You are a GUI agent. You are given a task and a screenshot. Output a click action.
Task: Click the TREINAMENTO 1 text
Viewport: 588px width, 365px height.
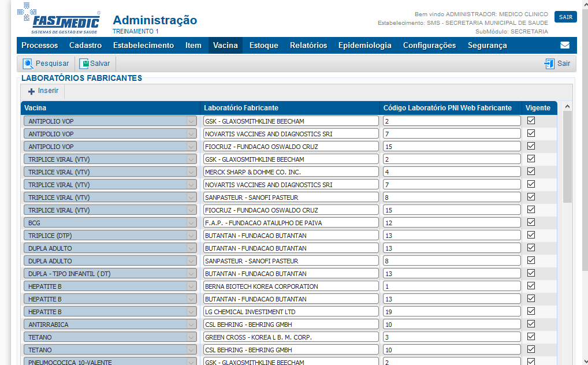pos(135,31)
